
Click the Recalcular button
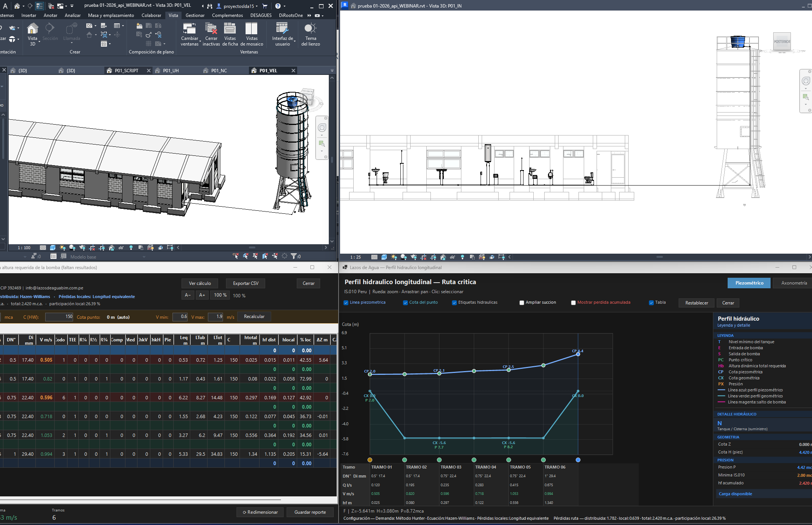pyautogui.click(x=254, y=317)
